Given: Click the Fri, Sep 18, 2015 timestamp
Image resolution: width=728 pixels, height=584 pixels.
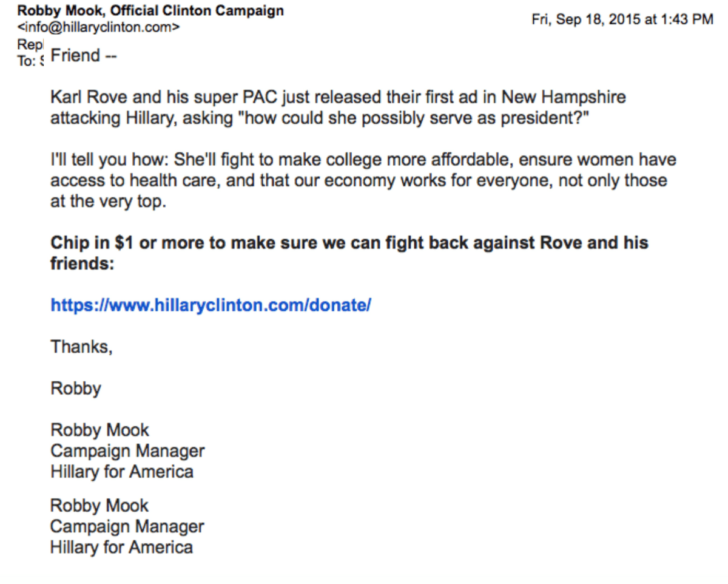Looking at the screenshot, I should (622, 19).
